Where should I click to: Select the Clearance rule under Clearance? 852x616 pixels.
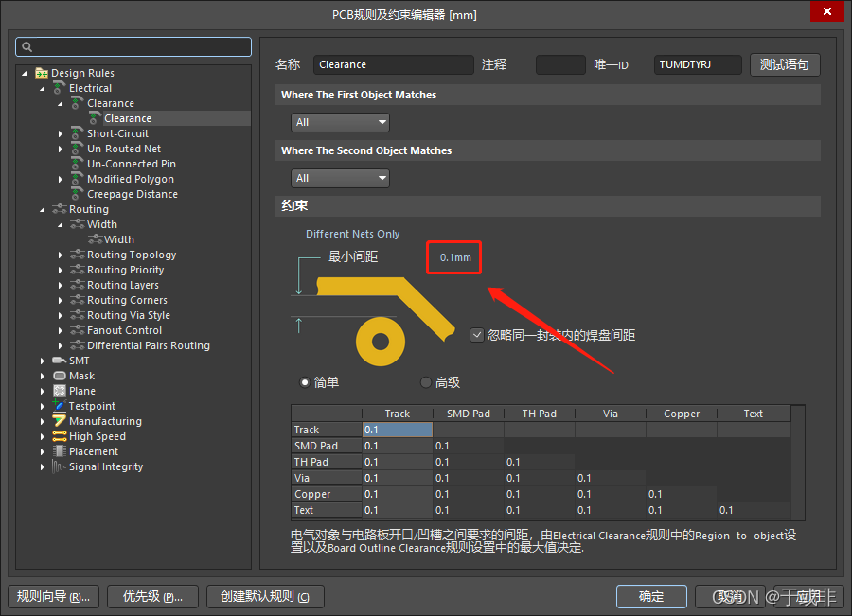pyautogui.click(x=128, y=118)
